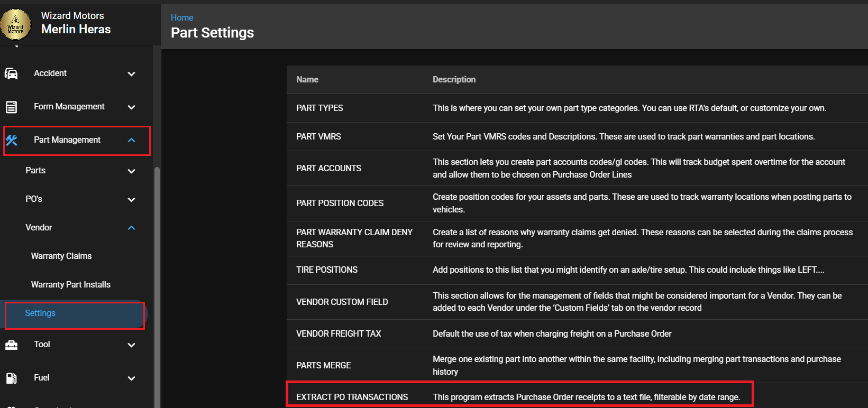Collapse the Part Management chevron
The image size is (868, 408).
pos(131,140)
